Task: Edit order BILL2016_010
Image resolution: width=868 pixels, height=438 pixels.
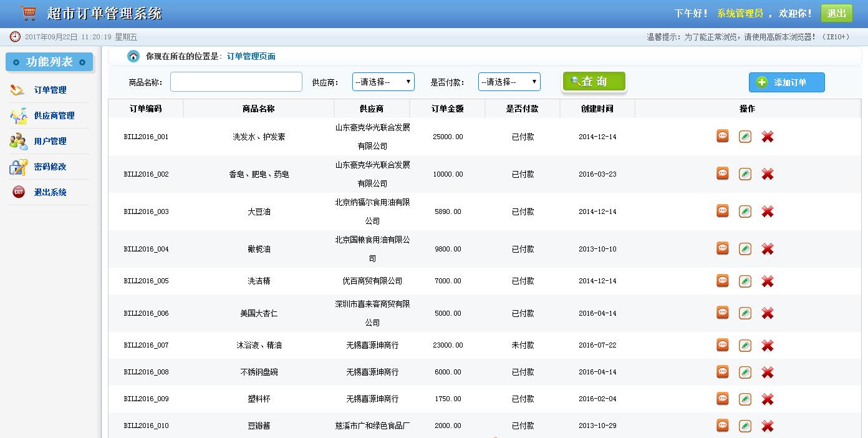Action: 745,426
